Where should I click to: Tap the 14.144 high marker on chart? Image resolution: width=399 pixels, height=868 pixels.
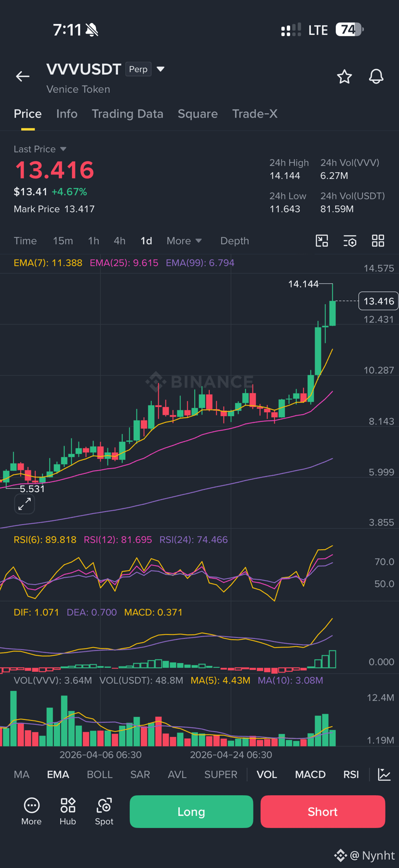point(303,284)
